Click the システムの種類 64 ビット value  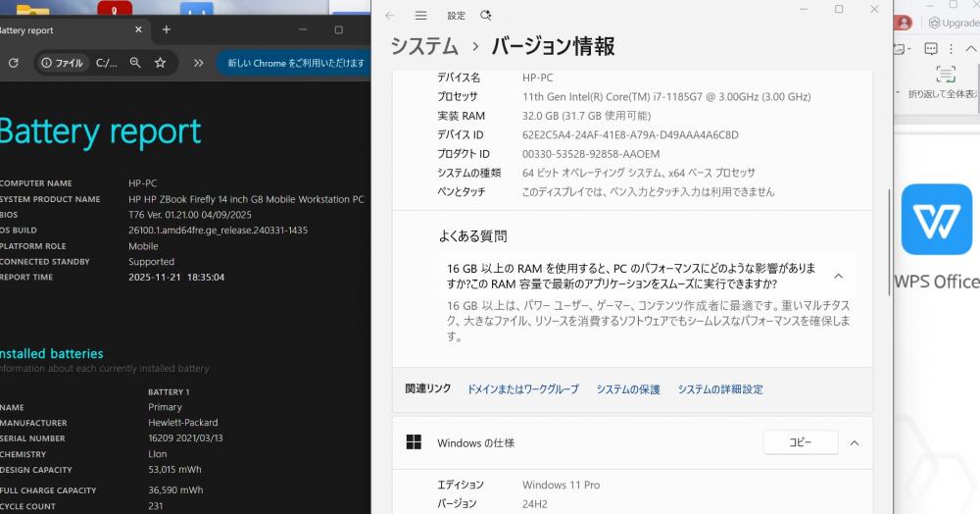tap(639, 173)
